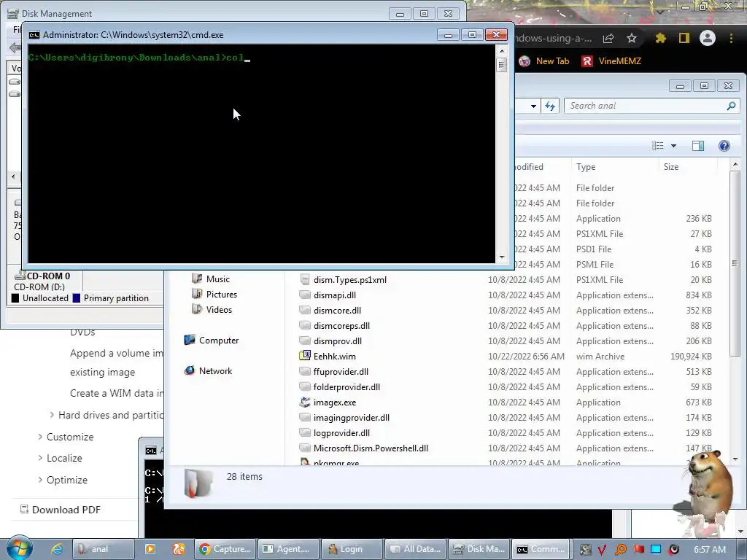Open the VineMEMZ bookmark
Image resolution: width=747 pixels, height=560 pixels.
coord(611,61)
